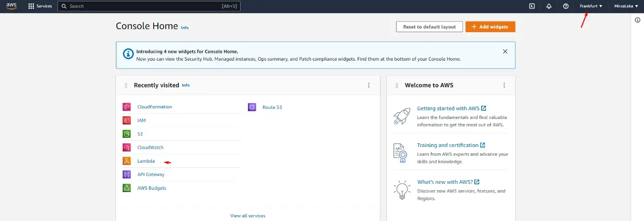Open the CloudShell terminal icon
644x221 pixels.
[532, 6]
